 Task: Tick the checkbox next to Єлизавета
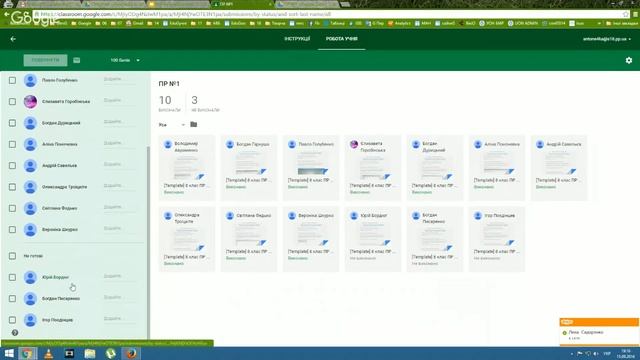coord(12,102)
